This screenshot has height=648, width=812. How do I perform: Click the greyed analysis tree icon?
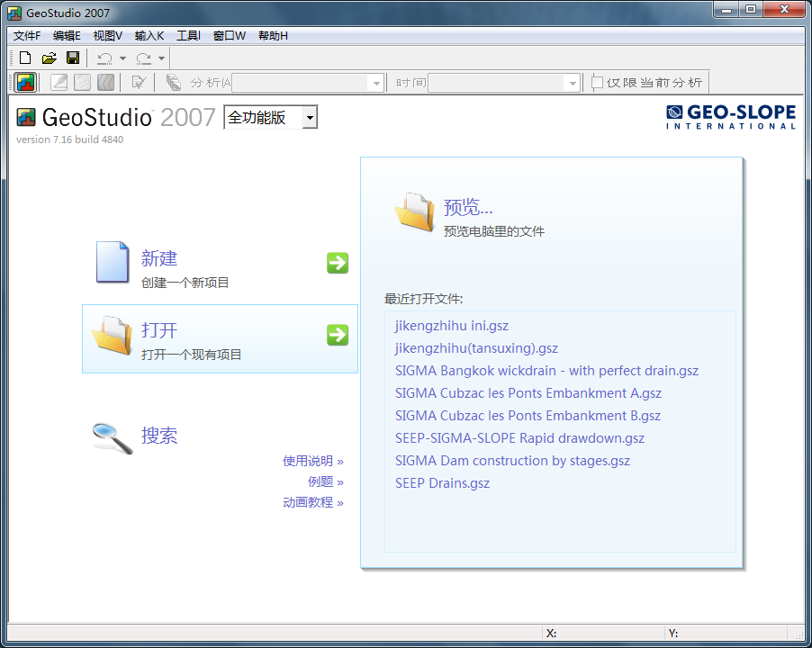pyautogui.click(x=173, y=82)
